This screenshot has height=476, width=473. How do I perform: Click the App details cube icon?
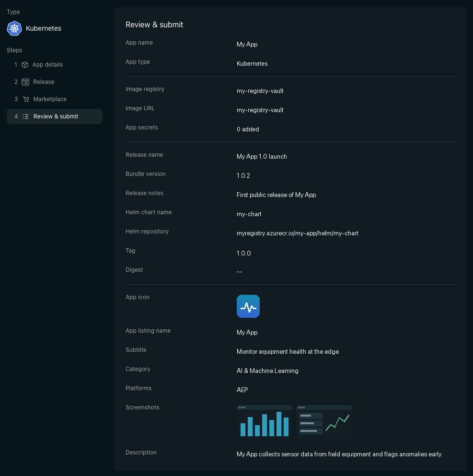(x=25, y=65)
